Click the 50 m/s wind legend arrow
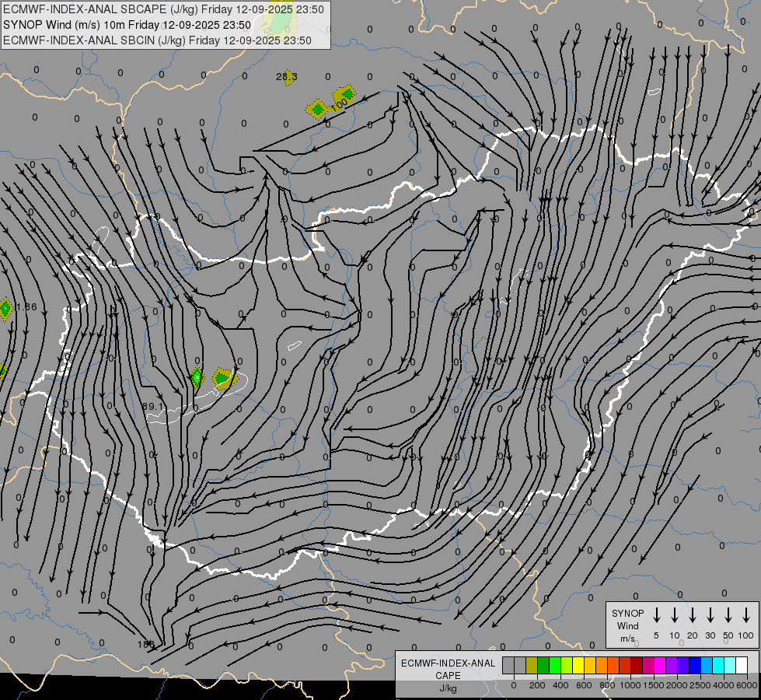Screen dimensions: 761x700 [x=728, y=615]
